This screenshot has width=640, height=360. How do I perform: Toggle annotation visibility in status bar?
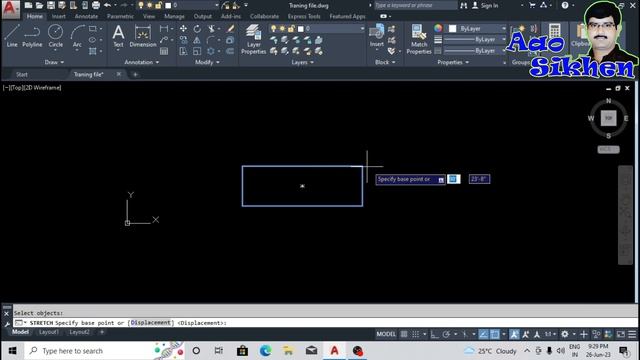(514, 334)
